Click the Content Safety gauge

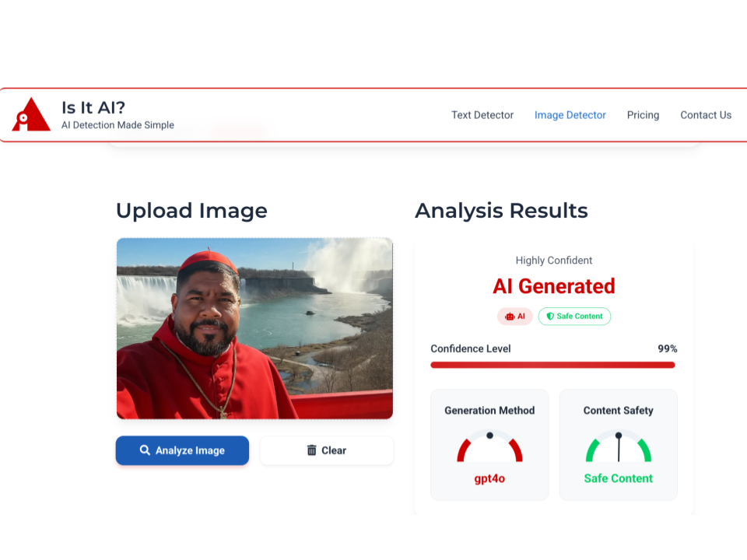coord(619,446)
